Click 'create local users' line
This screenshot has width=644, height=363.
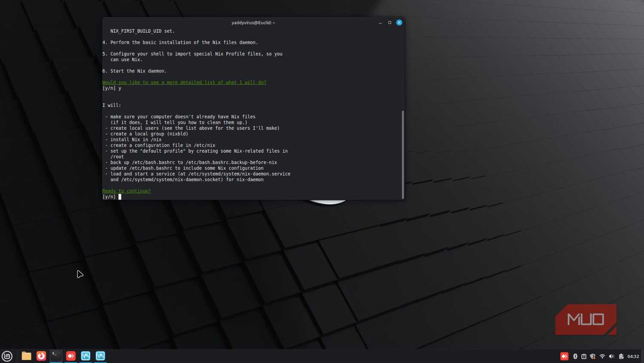tap(192, 128)
